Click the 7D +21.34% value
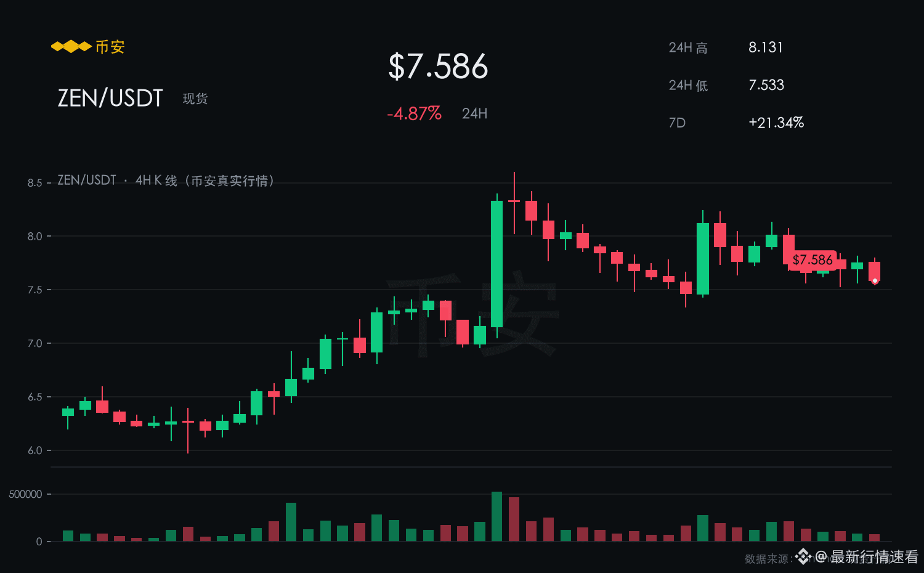The width and height of the screenshot is (924, 573). pos(776,123)
